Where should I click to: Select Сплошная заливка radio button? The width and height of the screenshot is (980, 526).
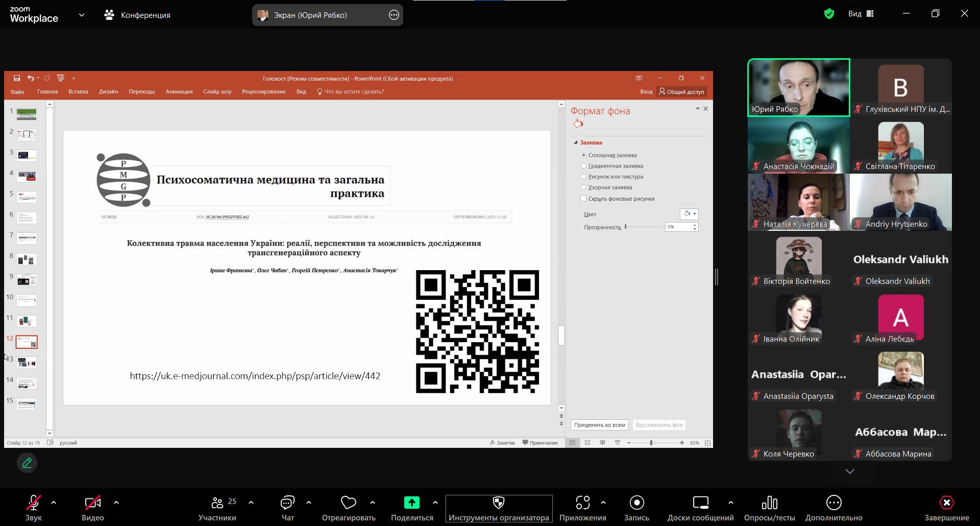(583, 155)
